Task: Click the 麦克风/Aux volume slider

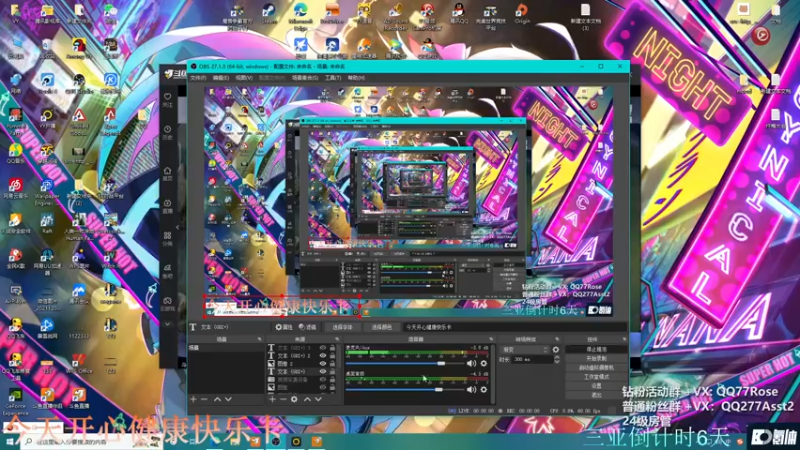Action: [x=404, y=363]
